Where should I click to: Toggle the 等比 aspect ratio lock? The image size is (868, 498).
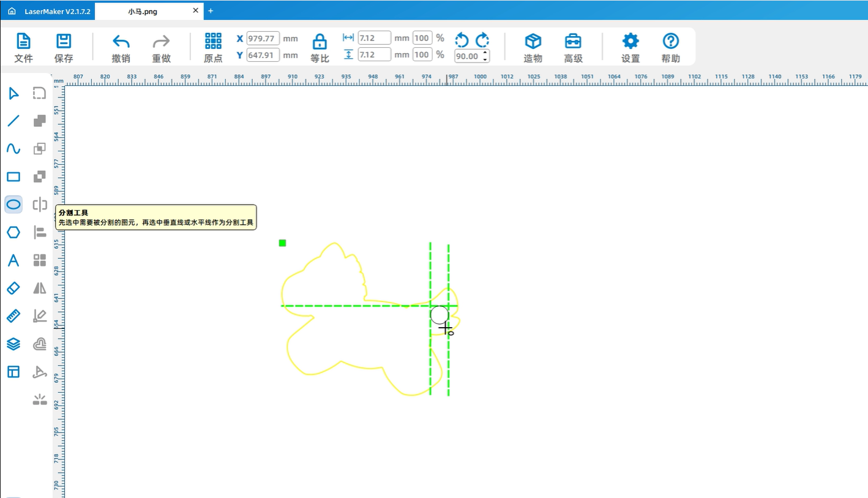[x=320, y=48]
